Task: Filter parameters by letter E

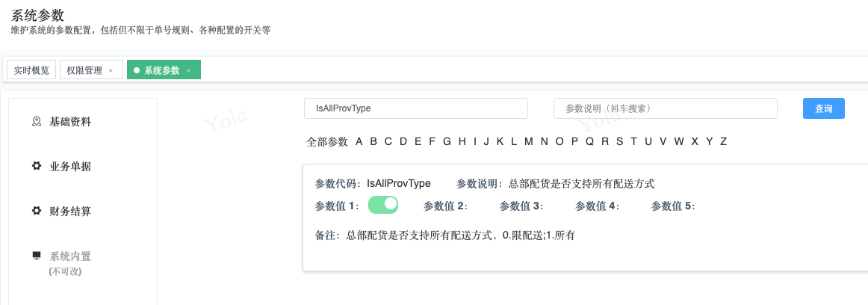Action: click(418, 142)
